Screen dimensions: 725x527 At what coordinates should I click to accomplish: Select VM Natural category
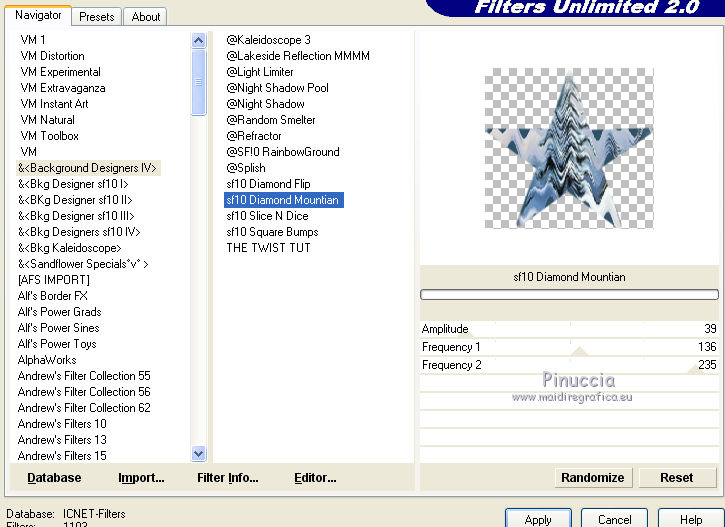tap(47, 120)
